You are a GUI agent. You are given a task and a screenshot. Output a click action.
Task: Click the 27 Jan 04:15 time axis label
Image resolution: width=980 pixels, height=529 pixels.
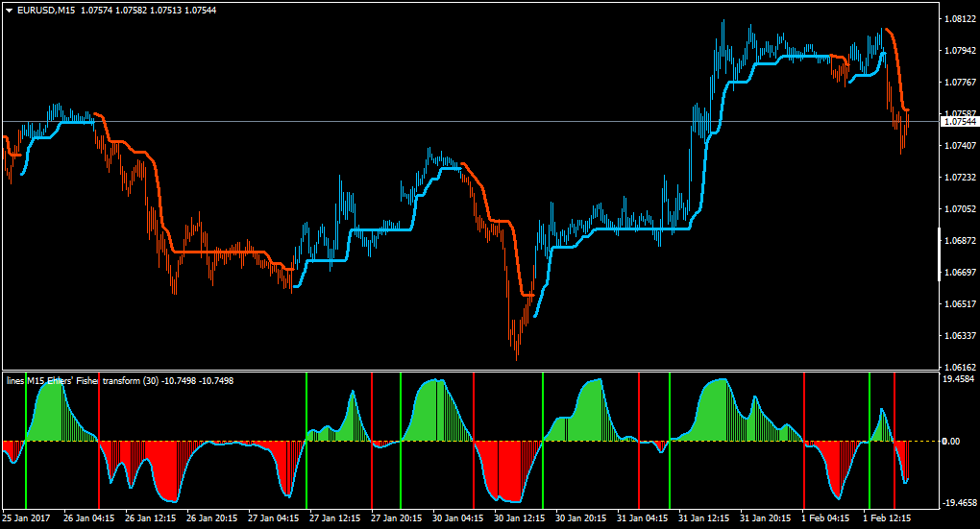(273, 518)
